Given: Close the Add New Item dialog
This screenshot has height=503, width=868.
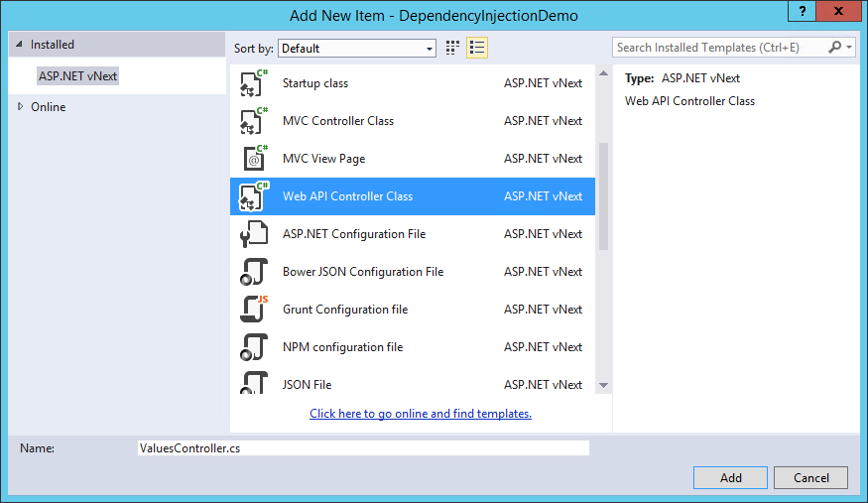Looking at the screenshot, I should coord(838,11).
